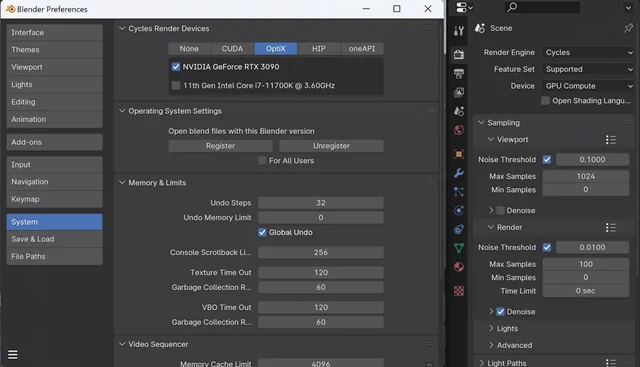Open the File Paths preferences section
Image resolution: width=640 pixels, height=367 pixels.
click(54, 256)
